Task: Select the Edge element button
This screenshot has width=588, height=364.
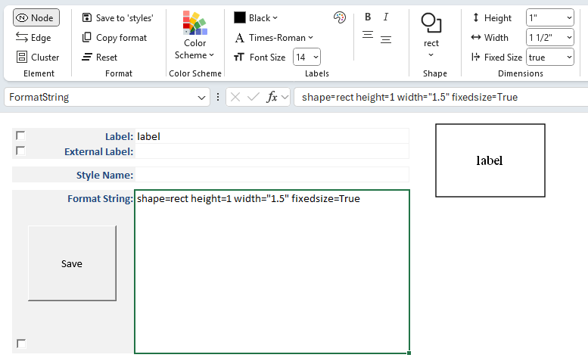Action: (34, 37)
